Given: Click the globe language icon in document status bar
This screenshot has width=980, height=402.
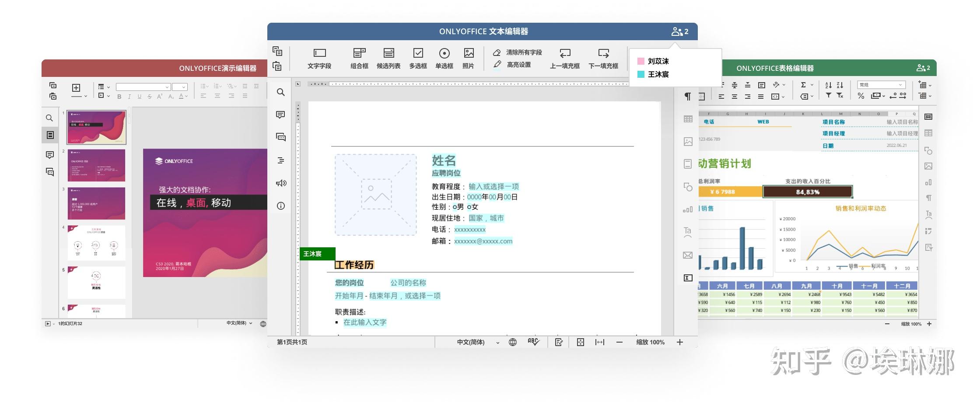Looking at the screenshot, I should tap(513, 342).
